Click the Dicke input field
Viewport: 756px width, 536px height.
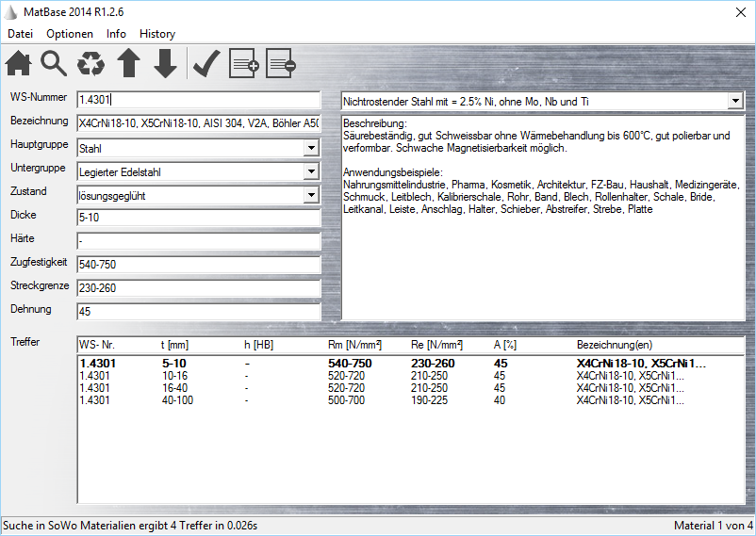point(198,218)
